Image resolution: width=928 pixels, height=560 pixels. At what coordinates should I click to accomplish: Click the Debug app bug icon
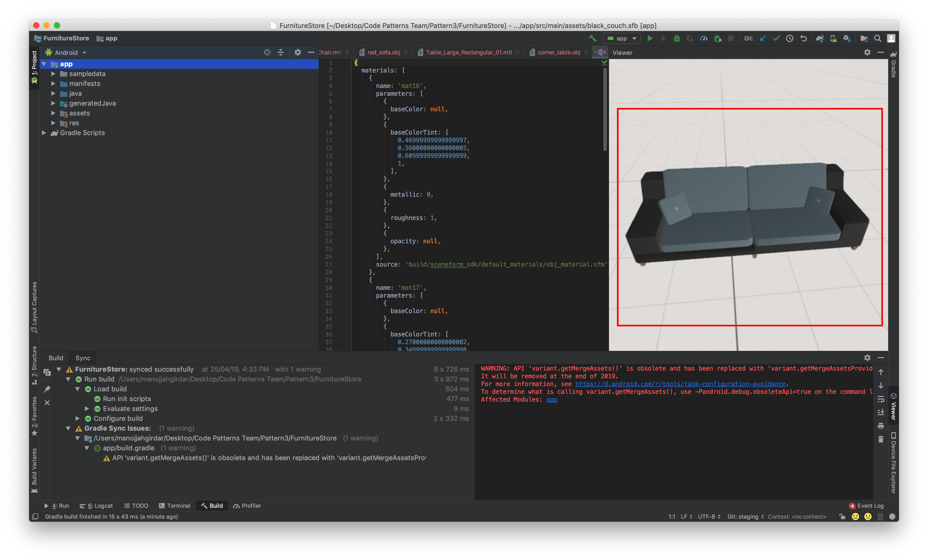click(677, 38)
